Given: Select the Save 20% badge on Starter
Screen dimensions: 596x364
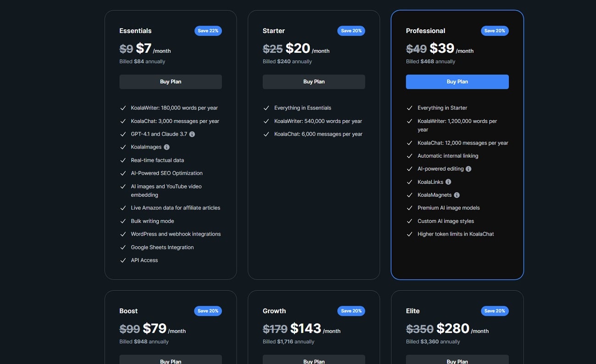Looking at the screenshot, I should point(351,31).
